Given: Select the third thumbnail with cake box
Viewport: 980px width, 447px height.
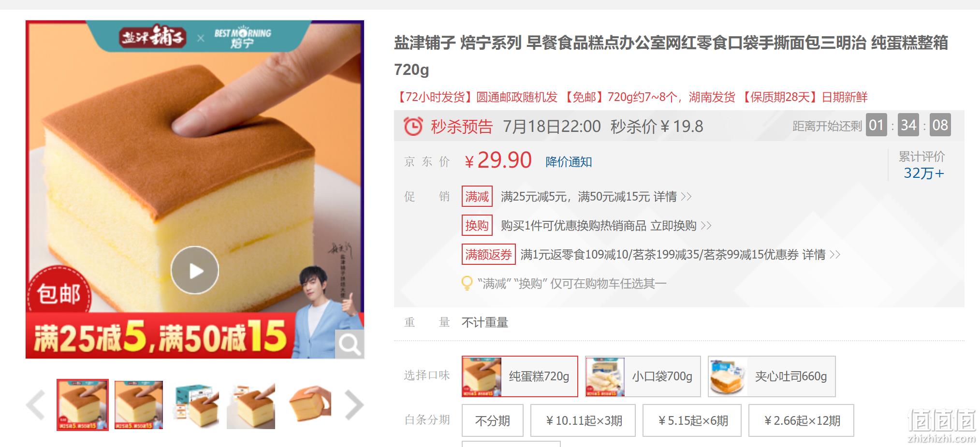Looking at the screenshot, I should 195,405.
